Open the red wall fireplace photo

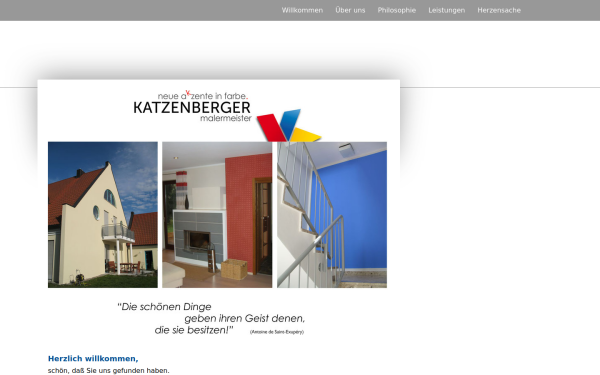click(x=217, y=215)
